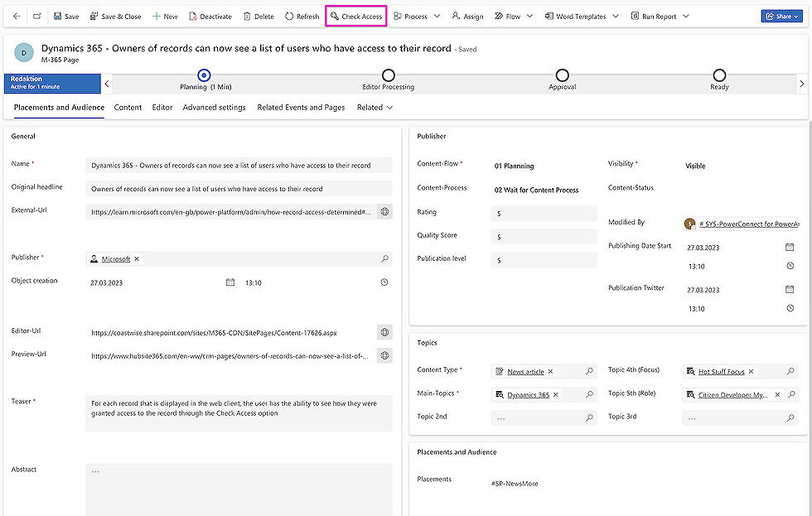Edit the Quality Score field
Viewport: 812px width, 516px height.
(544, 237)
